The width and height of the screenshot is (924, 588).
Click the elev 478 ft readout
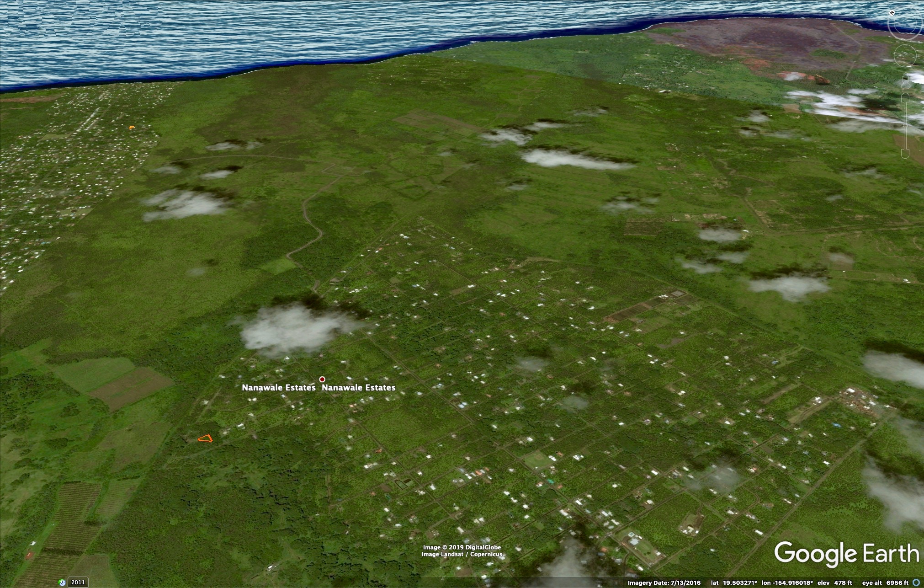click(x=835, y=583)
